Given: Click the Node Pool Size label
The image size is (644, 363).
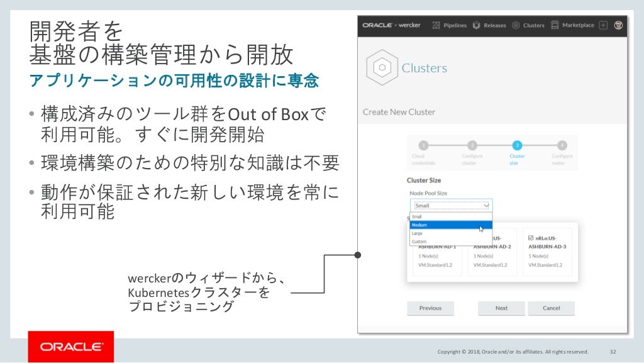Looking at the screenshot, I should [428, 193].
